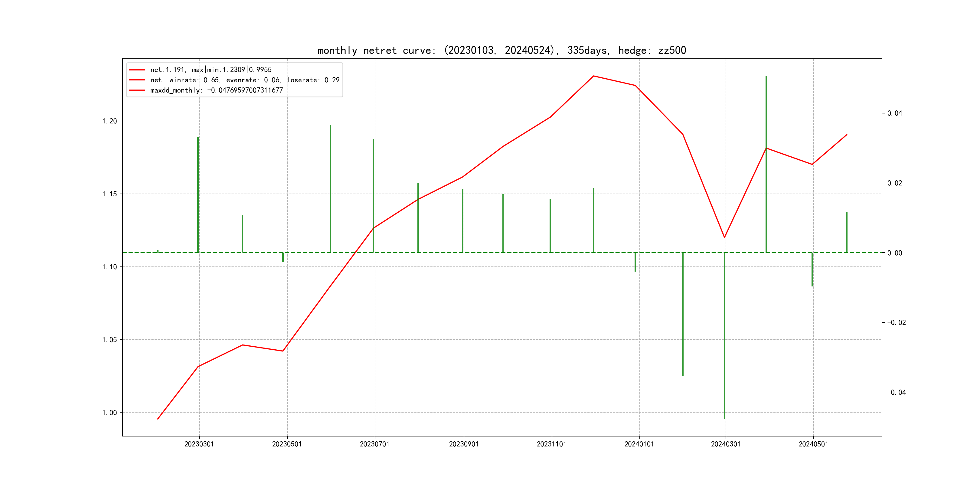The height and width of the screenshot is (490, 980).
Task: Click the 20230301 x-axis label
Action: (199, 444)
